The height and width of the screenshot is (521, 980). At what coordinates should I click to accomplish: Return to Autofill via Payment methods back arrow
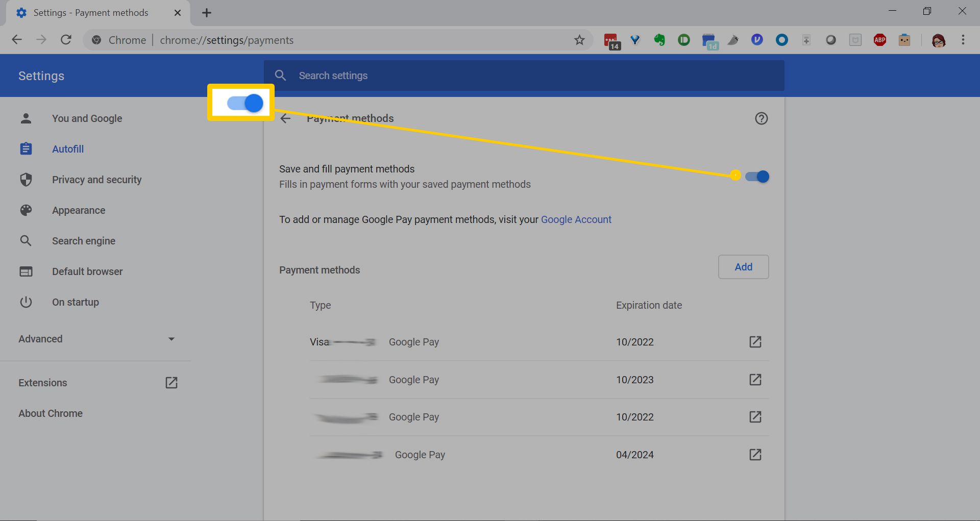click(285, 118)
